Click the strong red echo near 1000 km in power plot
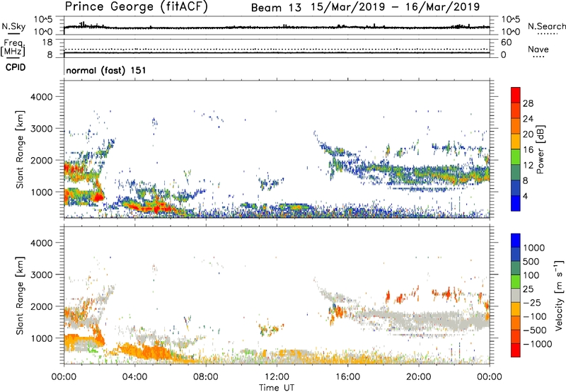566x392 pixels. tap(98, 197)
